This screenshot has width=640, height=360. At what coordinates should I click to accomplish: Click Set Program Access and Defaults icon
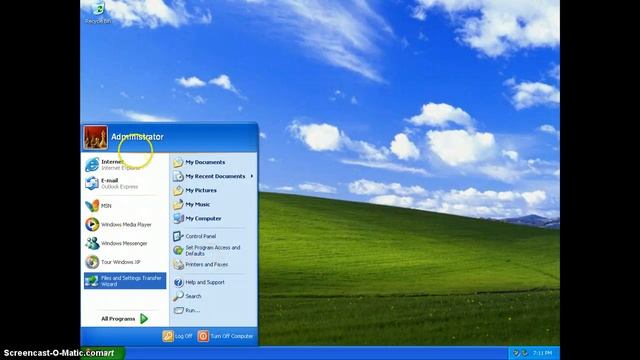[178, 250]
